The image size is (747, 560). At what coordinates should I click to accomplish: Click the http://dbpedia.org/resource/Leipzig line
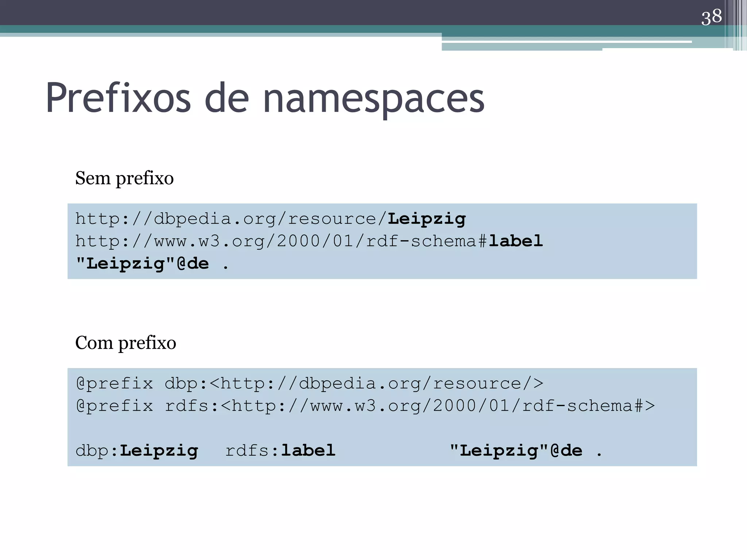click(x=270, y=219)
